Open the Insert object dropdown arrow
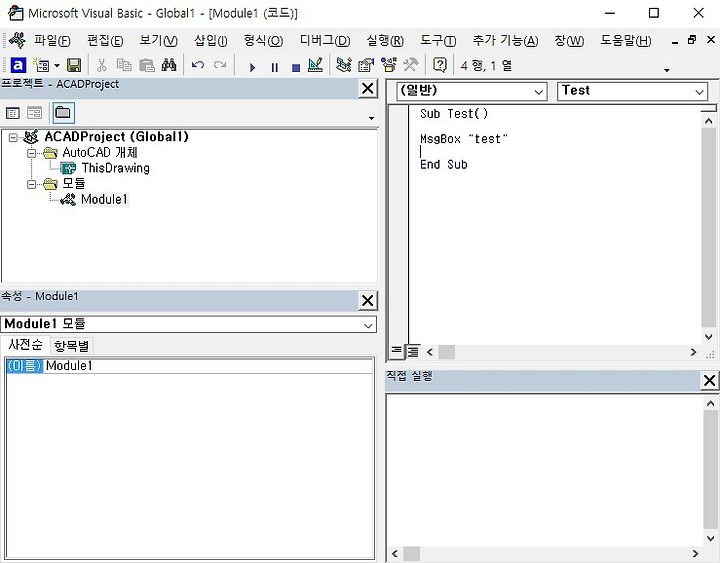This screenshot has width=720, height=563. point(57,66)
